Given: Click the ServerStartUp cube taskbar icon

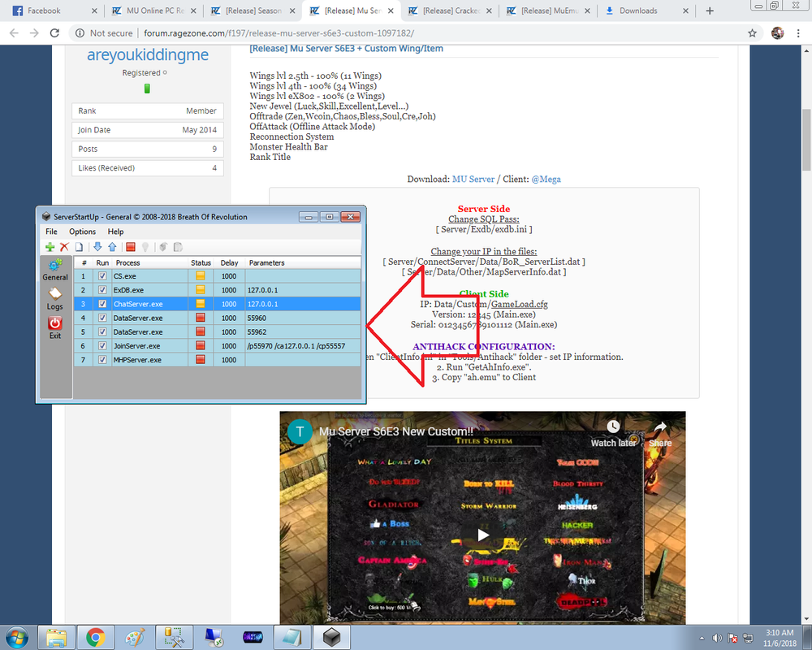Looking at the screenshot, I should [x=331, y=637].
